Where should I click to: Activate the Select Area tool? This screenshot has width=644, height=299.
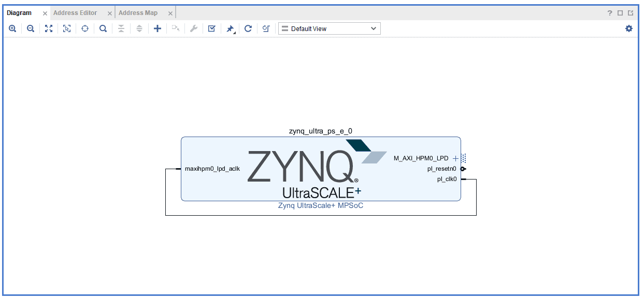[x=67, y=29]
